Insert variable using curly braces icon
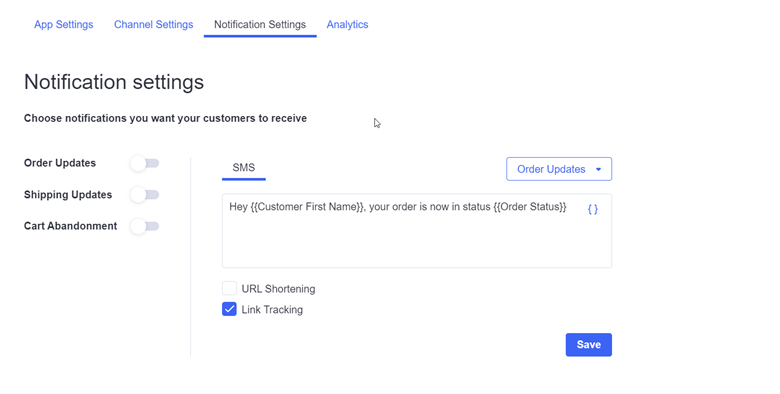This screenshot has height=394, width=780. 592,209
